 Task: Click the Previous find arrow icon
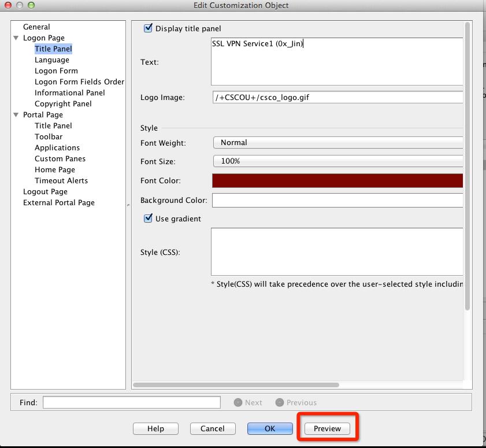(280, 402)
